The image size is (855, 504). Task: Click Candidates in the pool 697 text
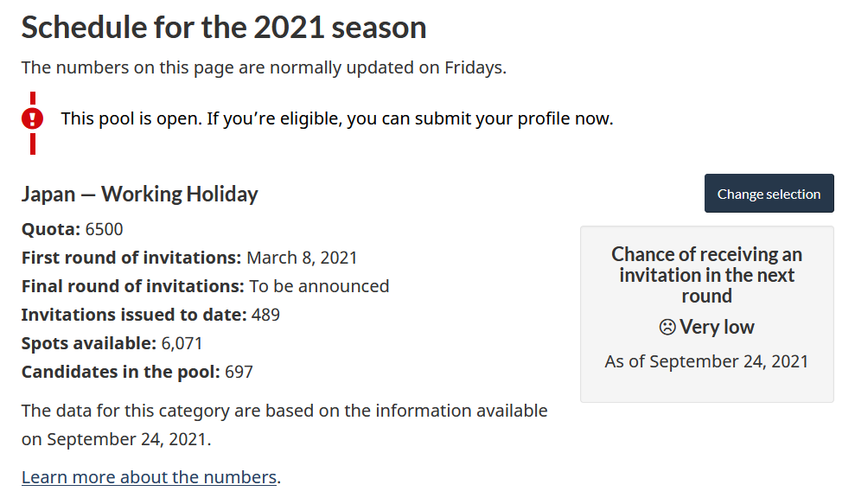(x=137, y=372)
